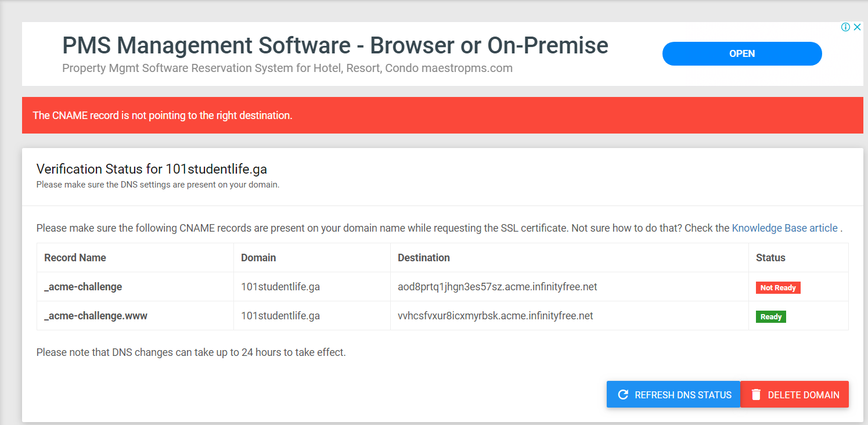
Task: Click the Status column header
Action: (770, 258)
